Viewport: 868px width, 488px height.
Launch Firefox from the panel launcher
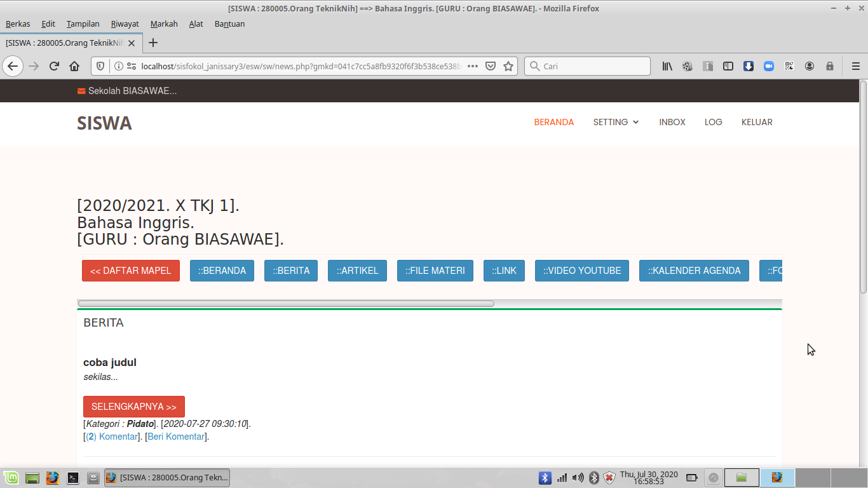tap(53, 478)
